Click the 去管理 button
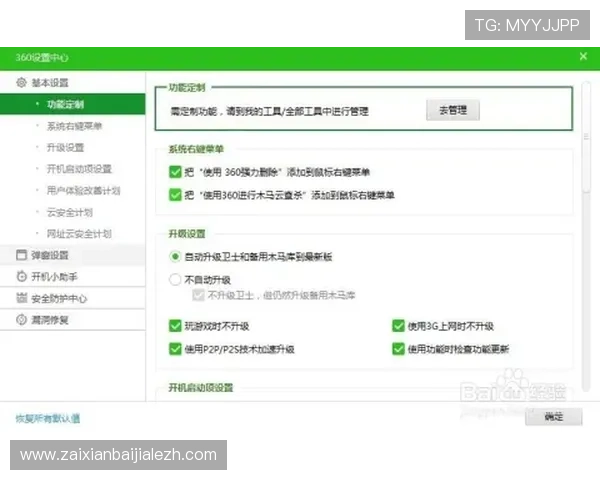The width and height of the screenshot is (600, 480). pyautogui.click(x=453, y=110)
